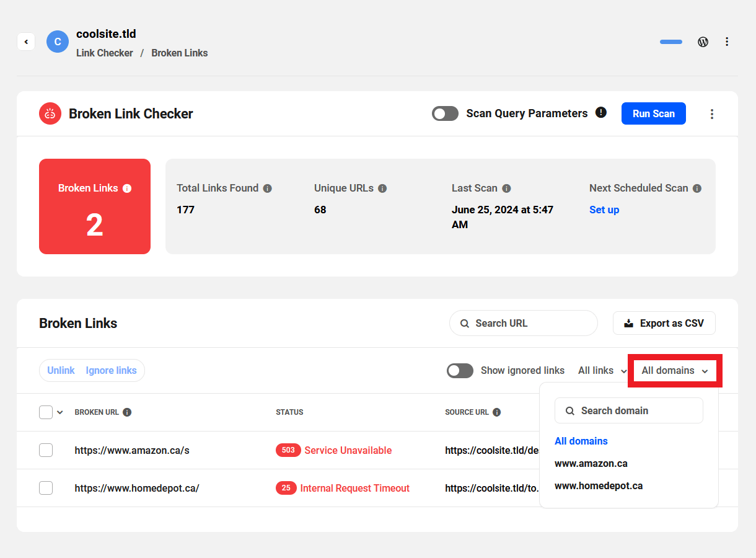Viewport: 756px width, 558px height.
Task: Click the Search domain field
Action: [629, 410]
